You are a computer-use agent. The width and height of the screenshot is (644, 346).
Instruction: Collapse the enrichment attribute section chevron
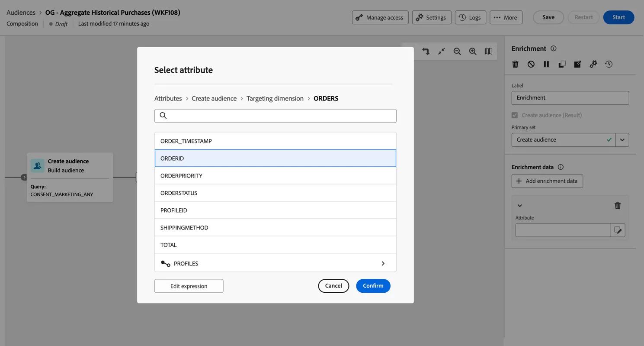pos(520,206)
